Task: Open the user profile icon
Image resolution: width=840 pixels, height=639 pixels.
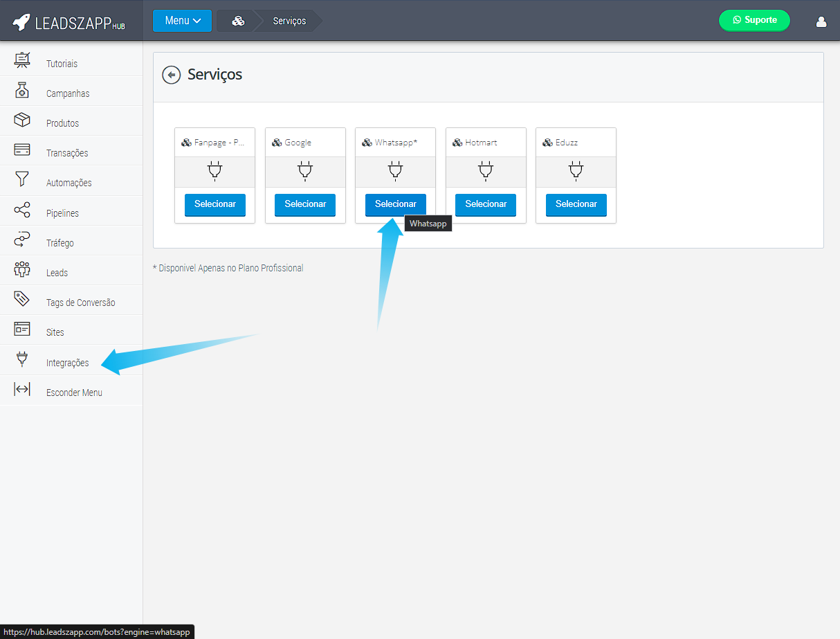Action: [821, 21]
